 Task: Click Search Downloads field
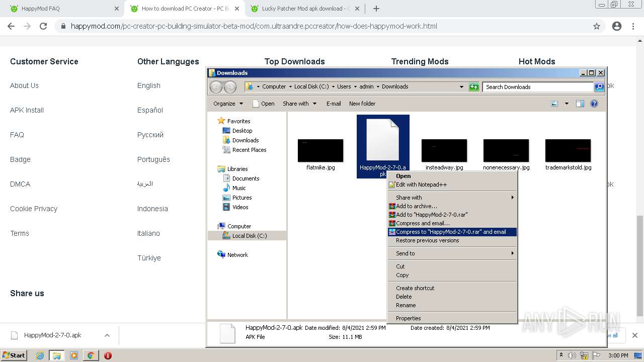tap(538, 87)
